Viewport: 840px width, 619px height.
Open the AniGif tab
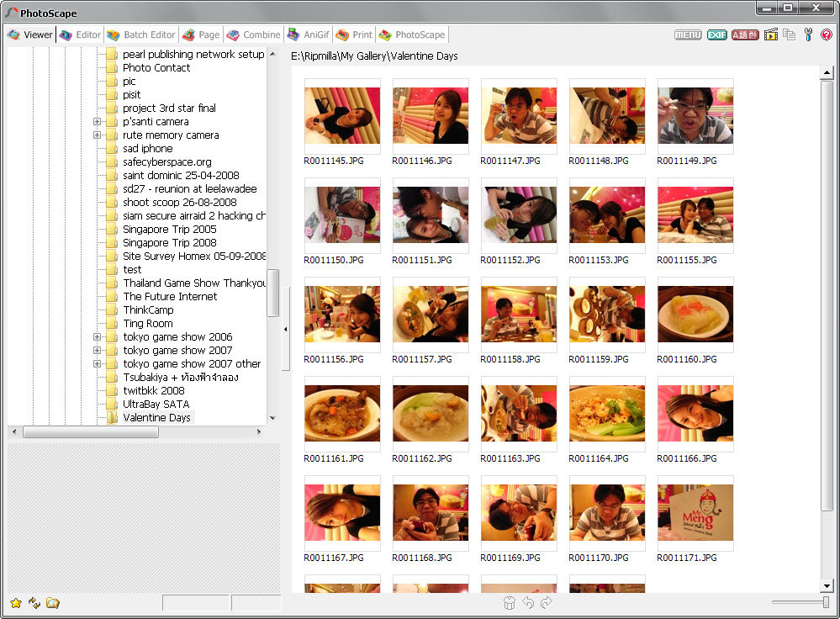[x=309, y=34]
